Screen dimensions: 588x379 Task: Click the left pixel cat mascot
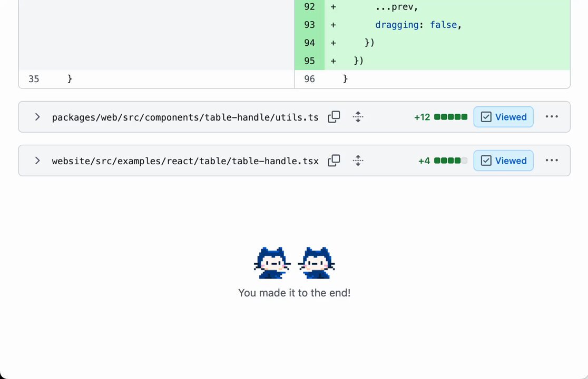(x=272, y=263)
